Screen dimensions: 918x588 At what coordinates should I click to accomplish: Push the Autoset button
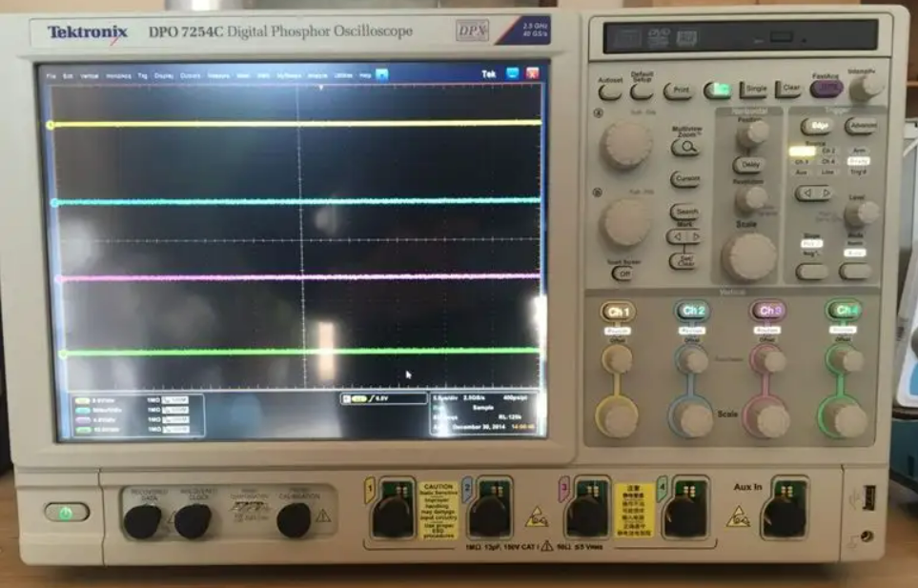pos(610,91)
